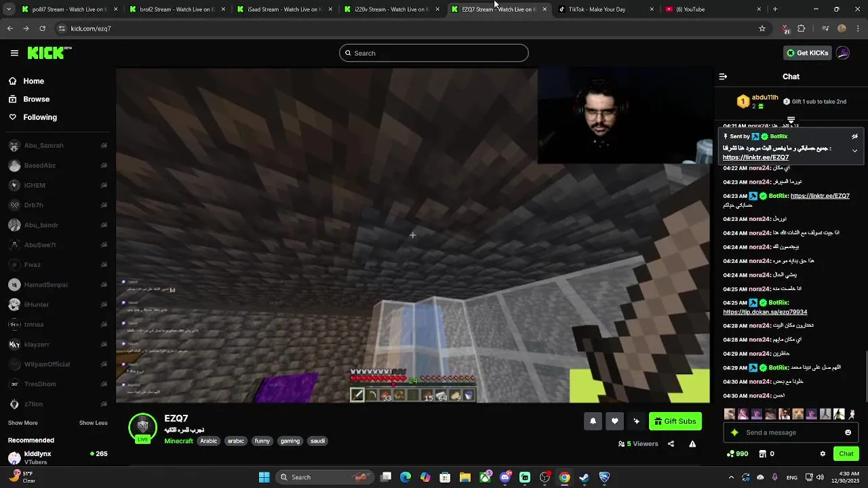Open the chat shop icon showing 0
Screen dimensions: 868x488
(766, 454)
